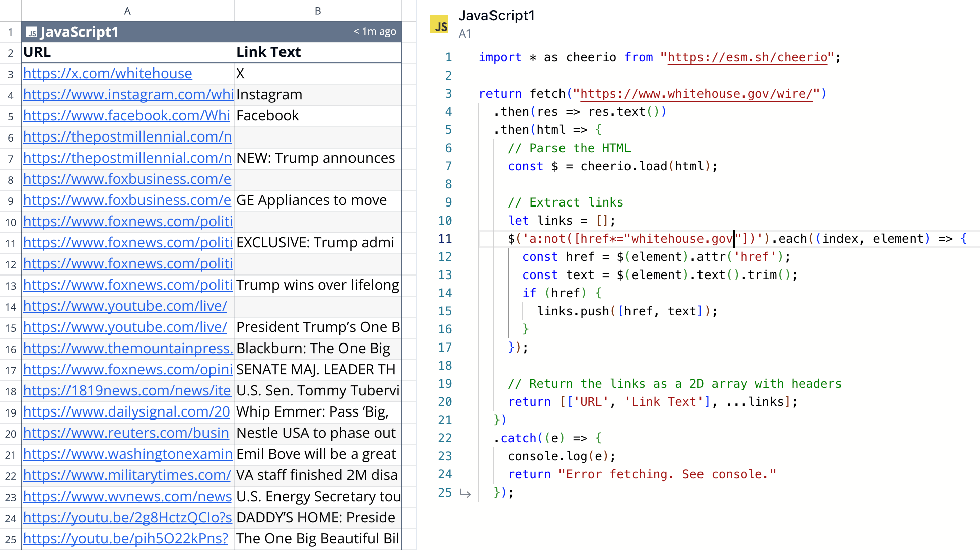This screenshot has width=980, height=550.
Task: Open the militarytimes.com link in row 22
Action: (127, 475)
